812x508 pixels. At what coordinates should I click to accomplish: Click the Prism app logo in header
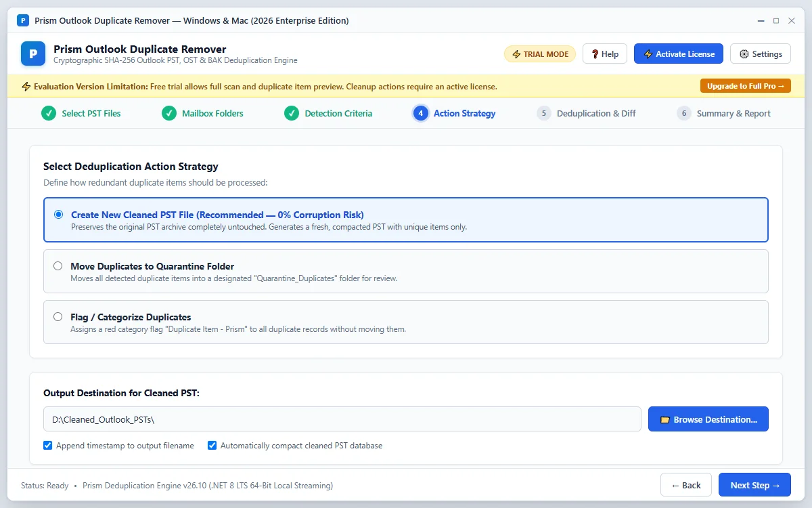(33, 54)
